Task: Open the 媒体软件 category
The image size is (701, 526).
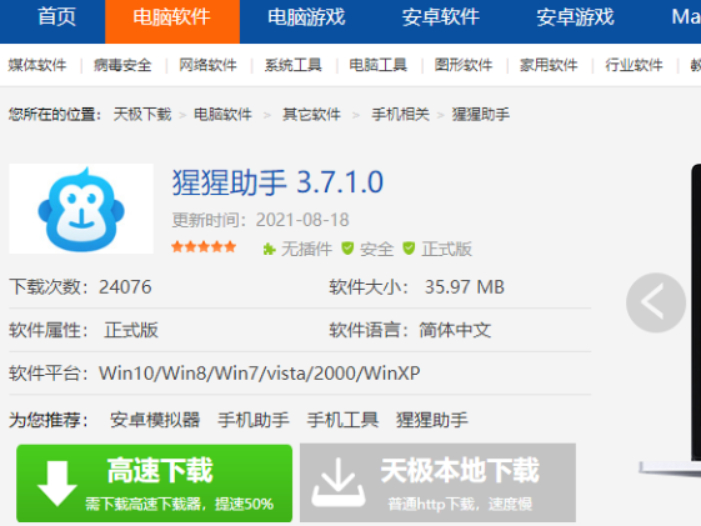Action: click(37, 65)
